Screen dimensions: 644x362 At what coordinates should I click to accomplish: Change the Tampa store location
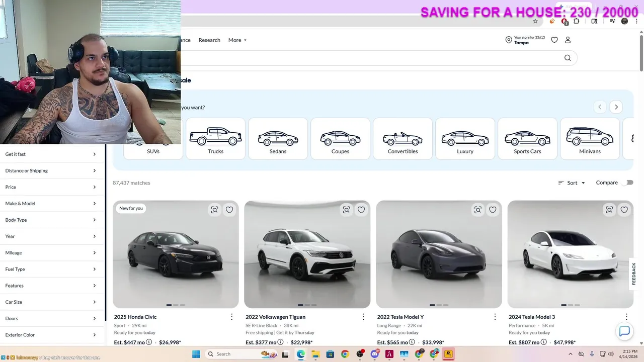tap(525, 40)
